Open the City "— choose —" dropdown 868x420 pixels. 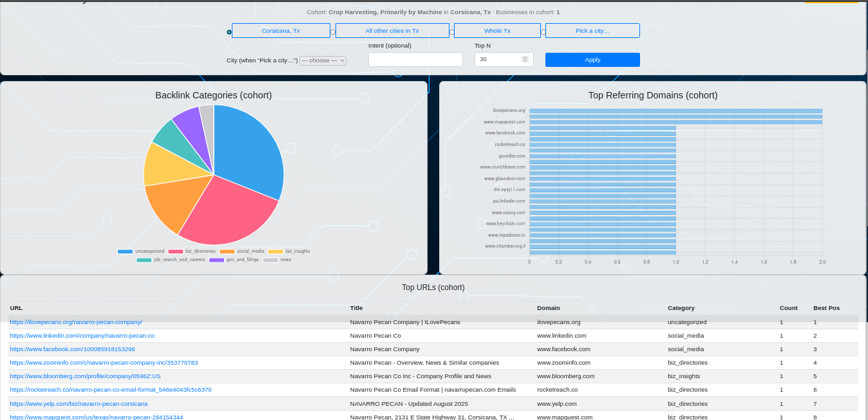pos(323,60)
